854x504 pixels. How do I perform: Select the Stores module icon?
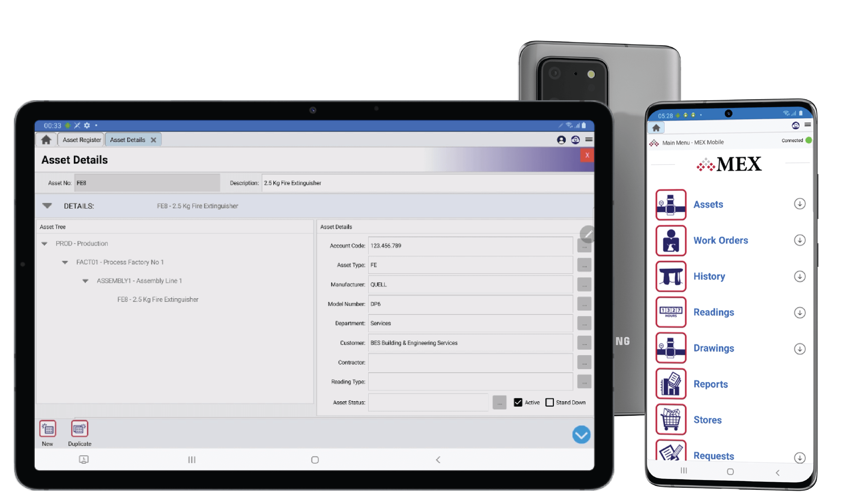click(x=671, y=419)
